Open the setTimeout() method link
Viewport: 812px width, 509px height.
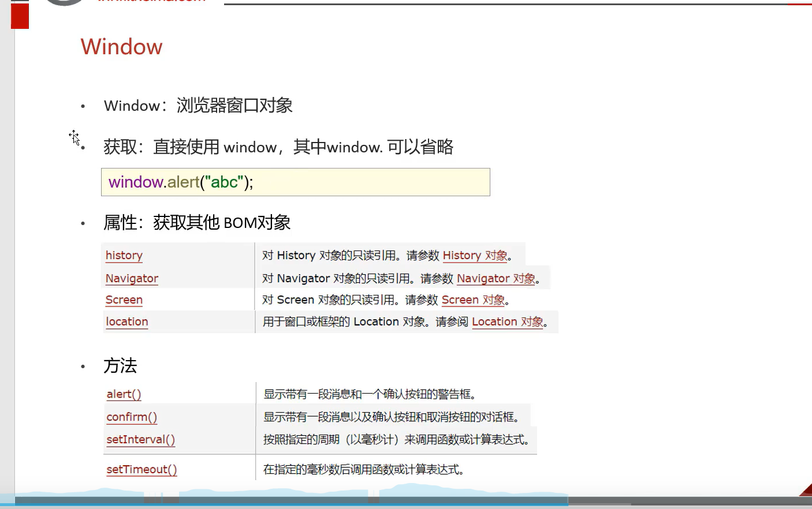tap(141, 469)
